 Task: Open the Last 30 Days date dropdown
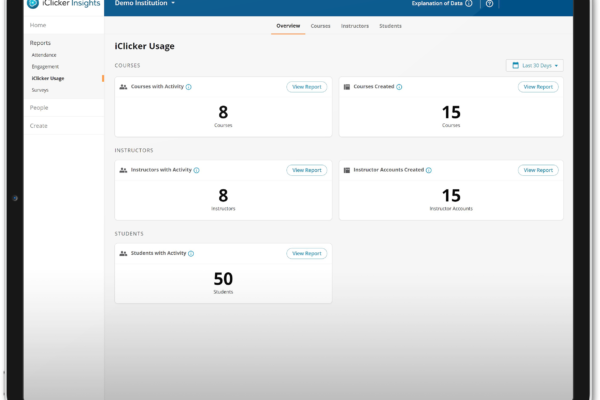[535, 65]
